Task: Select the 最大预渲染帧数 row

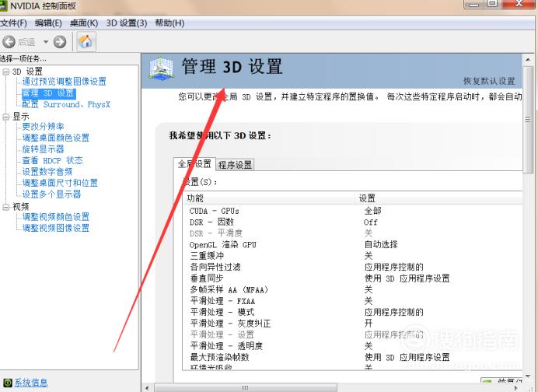Action: click(353, 357)
